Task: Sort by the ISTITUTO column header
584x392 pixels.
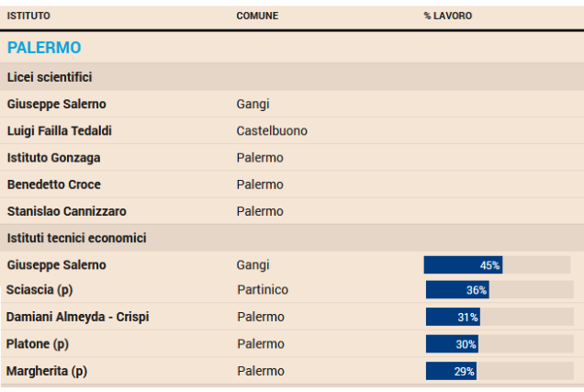Action: coord(28,16)
